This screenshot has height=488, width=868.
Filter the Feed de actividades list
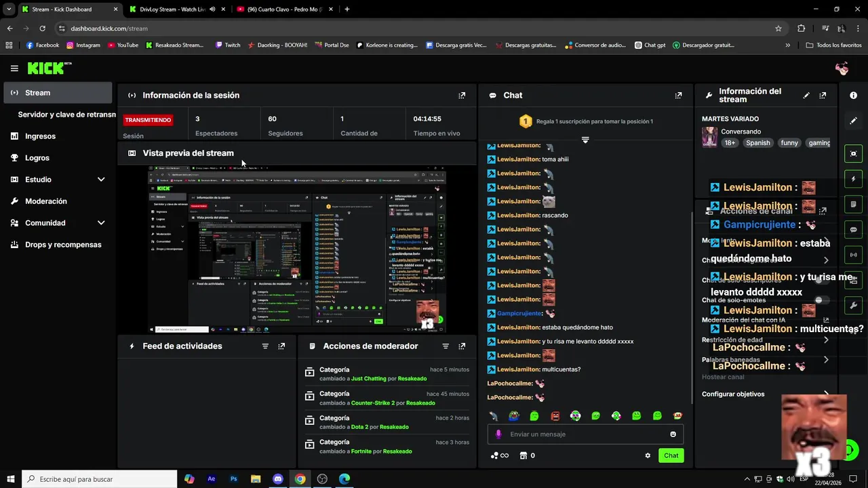[265, 346]
